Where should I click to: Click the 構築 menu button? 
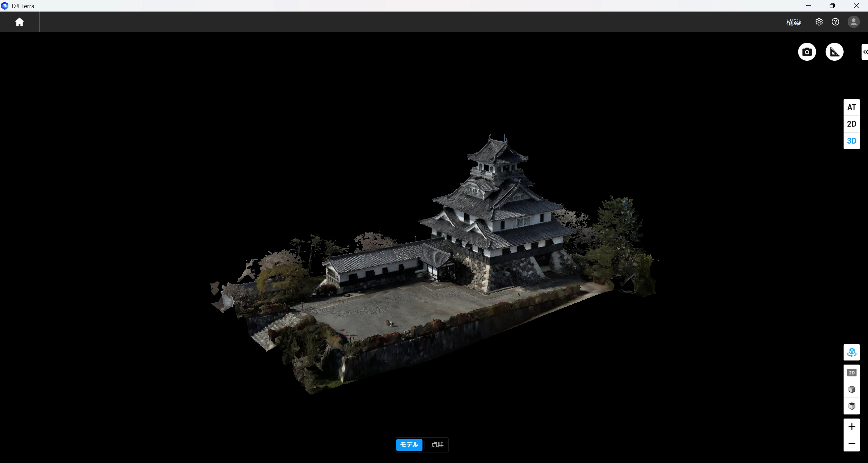(793, 22)
